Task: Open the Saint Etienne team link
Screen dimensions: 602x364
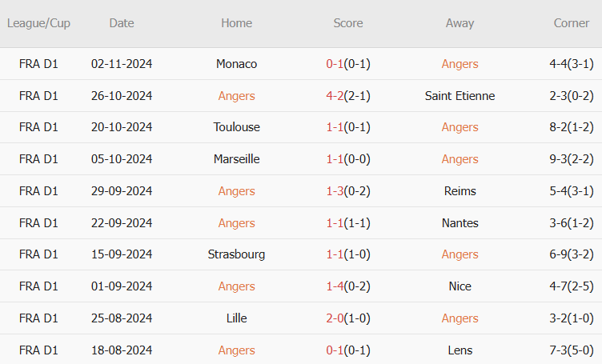Action: click(460, 96)
